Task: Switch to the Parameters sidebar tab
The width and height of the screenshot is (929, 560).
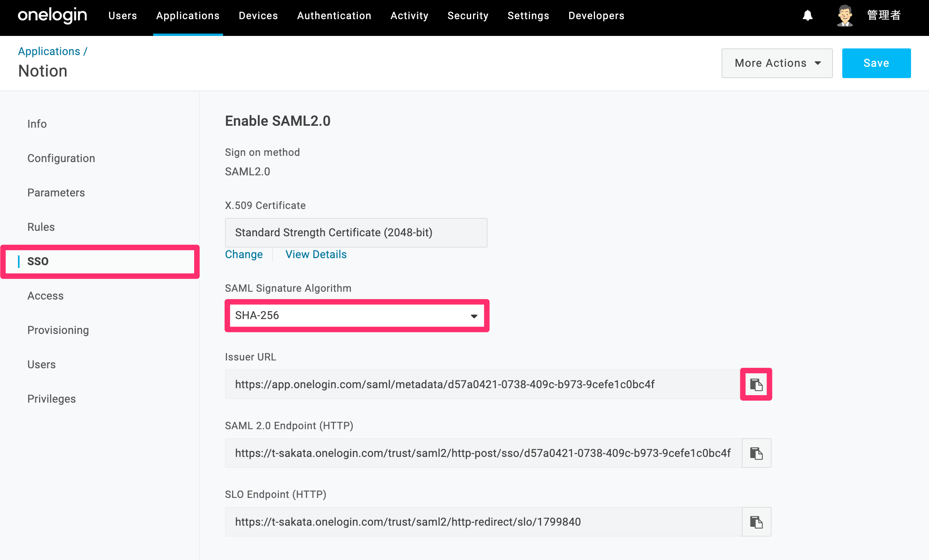Action: [56, 193]
